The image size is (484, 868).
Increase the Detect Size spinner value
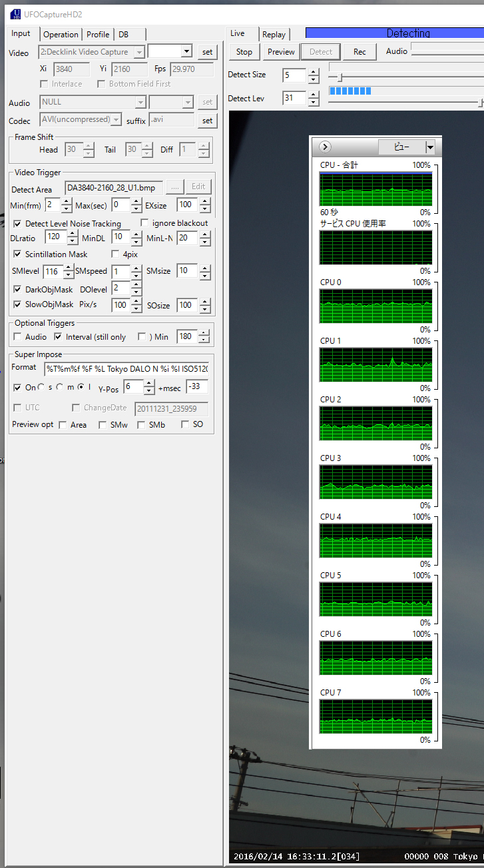[x=314, y=71]
